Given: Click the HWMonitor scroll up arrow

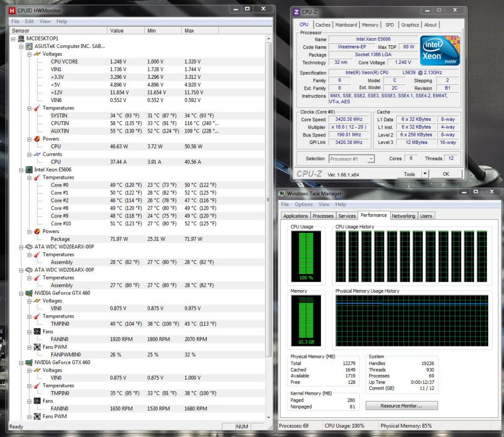Looking at the screenshot, I should (268, 38).
